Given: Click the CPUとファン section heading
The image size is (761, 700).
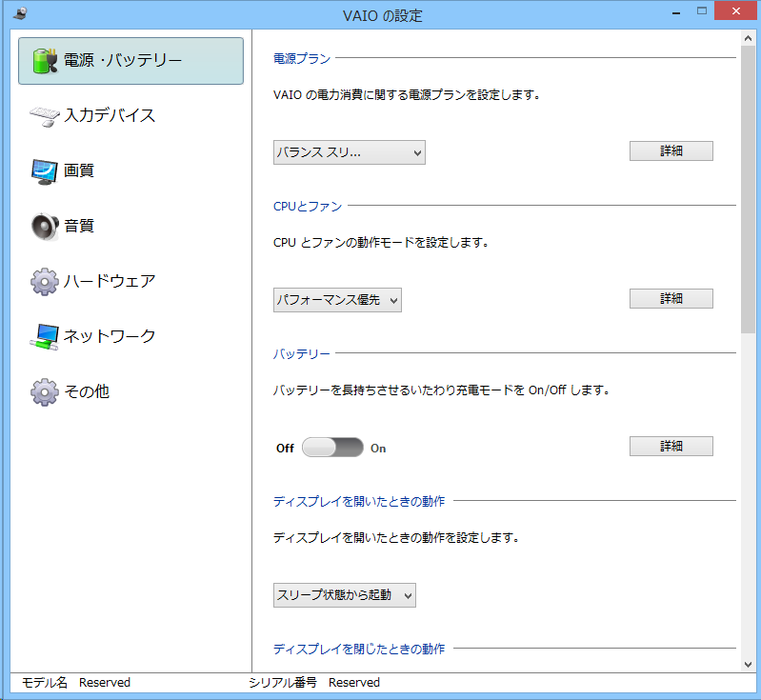Looking at the screenshot, I should pos(308,207).
